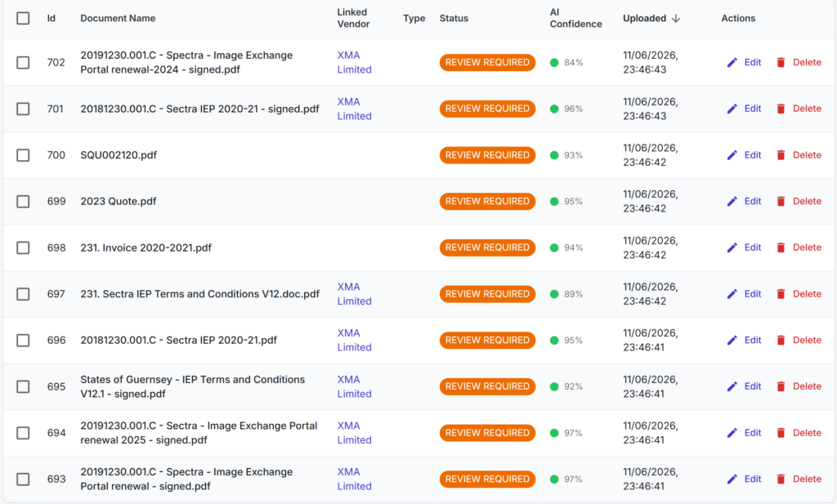Screen dimensions: 837x504
Task: Click 231. Sectra IEP Terms and Conditions V12.doc.pdf
Action: point(199,294)
